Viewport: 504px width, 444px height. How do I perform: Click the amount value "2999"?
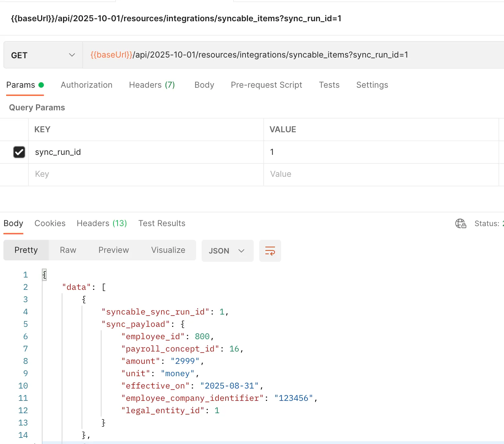click(x=185, y=361)
